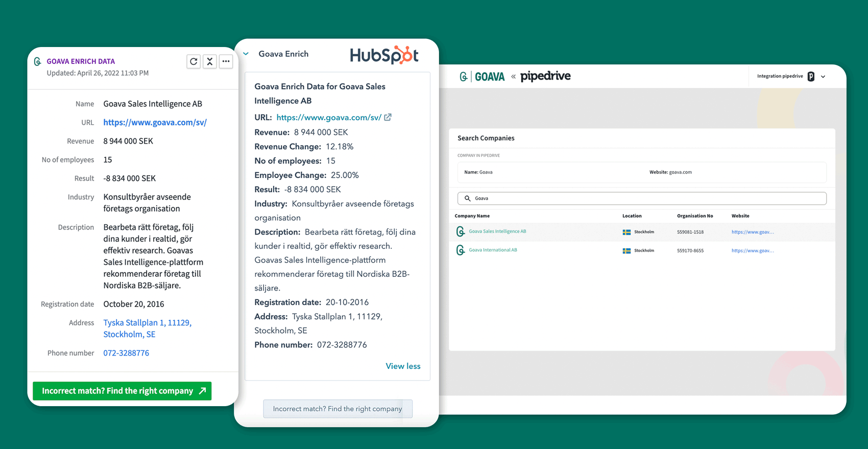868x449 pixels.
Task: Open https://www.goava.com/sv/ link in left card
Action: tap(155, 122)
